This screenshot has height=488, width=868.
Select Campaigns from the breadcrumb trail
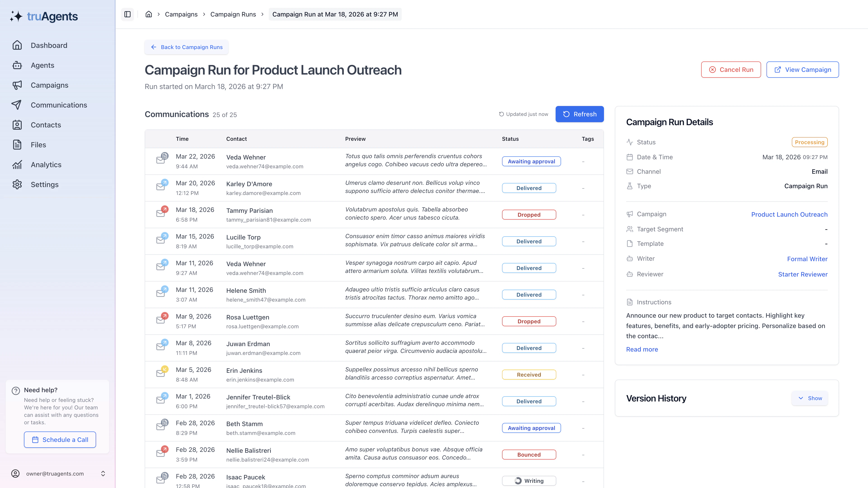(x=181, y=14)
